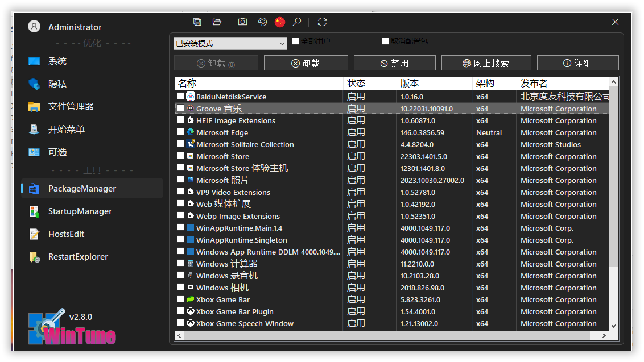
Task: Click the save icon in the top toolbar
Action: point(197,22)
